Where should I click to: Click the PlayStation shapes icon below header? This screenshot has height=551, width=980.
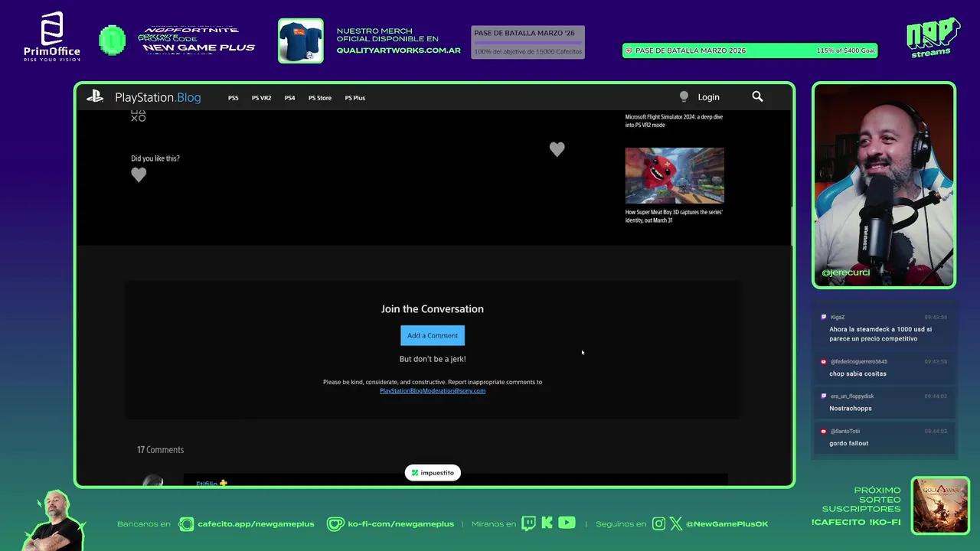138,116
